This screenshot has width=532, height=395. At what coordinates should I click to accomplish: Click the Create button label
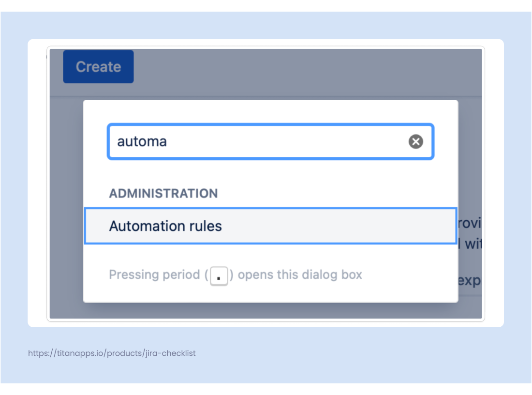[98, 66]
